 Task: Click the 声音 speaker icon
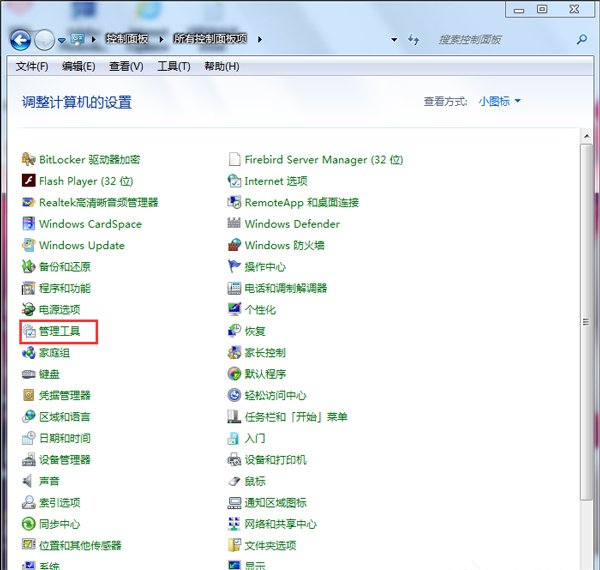pos(28,481)
